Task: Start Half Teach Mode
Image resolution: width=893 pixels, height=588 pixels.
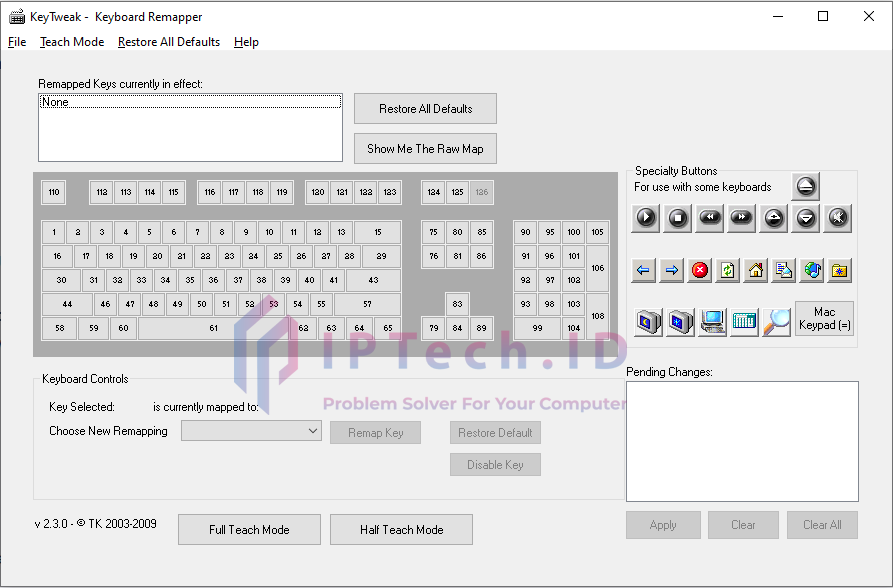Action: coord(402,530)
